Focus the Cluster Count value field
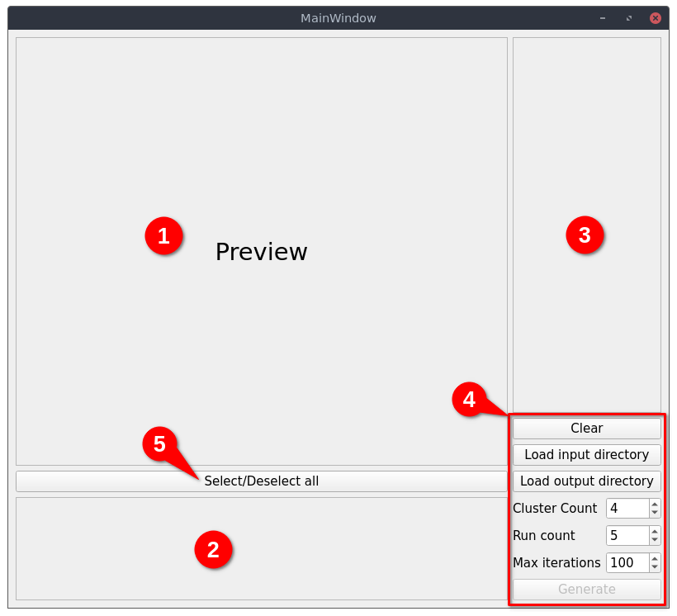Image resolution: width=677 pixels, height=616 pixels. click(627, 508)
